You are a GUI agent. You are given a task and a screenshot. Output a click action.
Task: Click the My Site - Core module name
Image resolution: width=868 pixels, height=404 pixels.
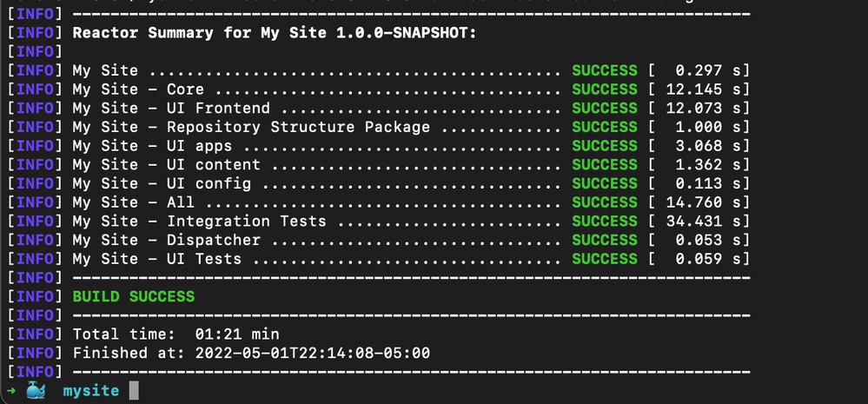pos(138,89)
